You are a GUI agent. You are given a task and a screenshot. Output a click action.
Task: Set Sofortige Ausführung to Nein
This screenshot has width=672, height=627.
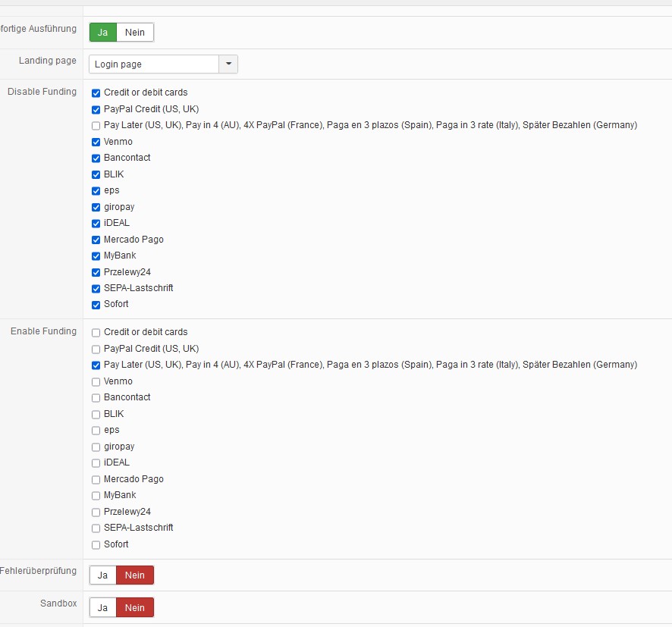[x=134, y=32]
